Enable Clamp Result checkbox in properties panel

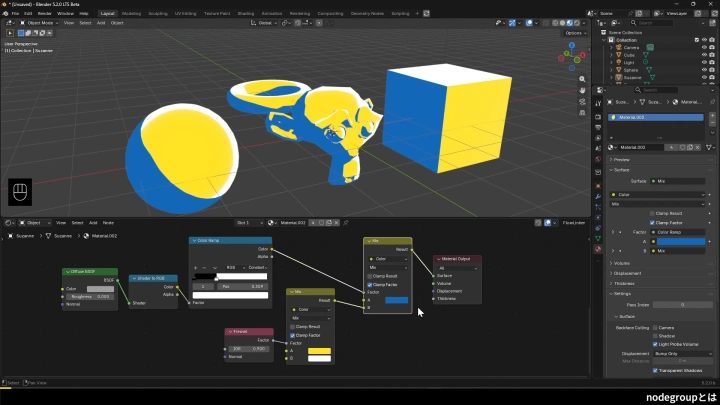pyautogui.click(x=652, y=214)
